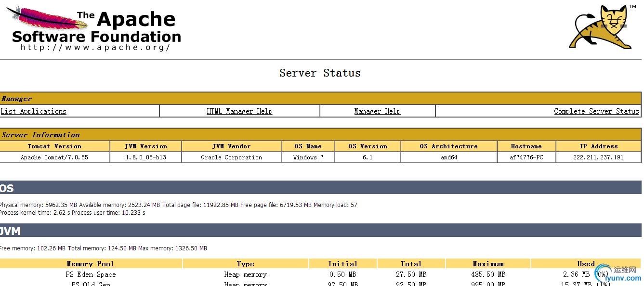The image size is (644, 286).
Task: Select the 27.50 MB total value
Action: 411,274
